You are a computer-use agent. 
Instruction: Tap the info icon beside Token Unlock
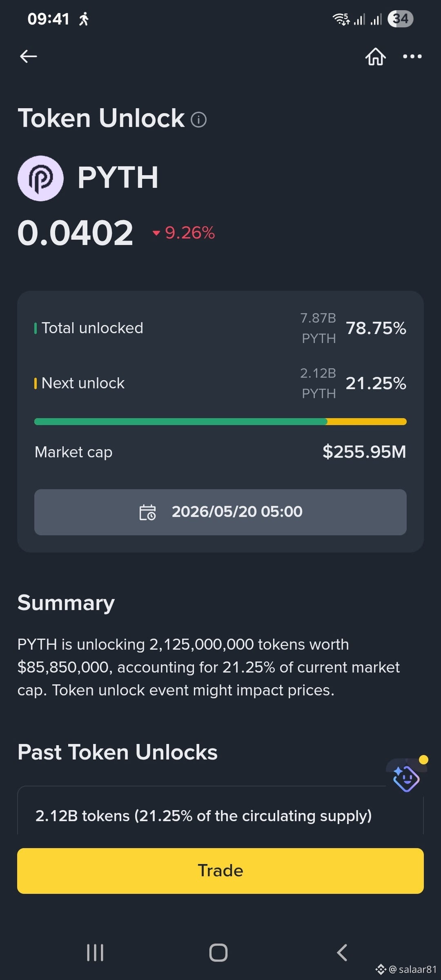click(199, 120)
